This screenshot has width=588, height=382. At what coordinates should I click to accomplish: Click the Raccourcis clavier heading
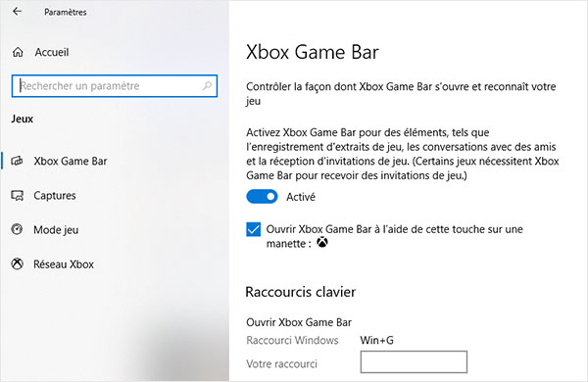(x=301, y=292)
